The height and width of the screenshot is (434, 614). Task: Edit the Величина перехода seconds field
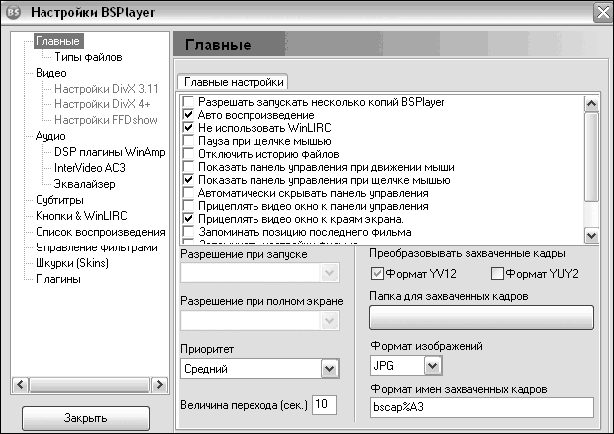click(x=324, y=404)
